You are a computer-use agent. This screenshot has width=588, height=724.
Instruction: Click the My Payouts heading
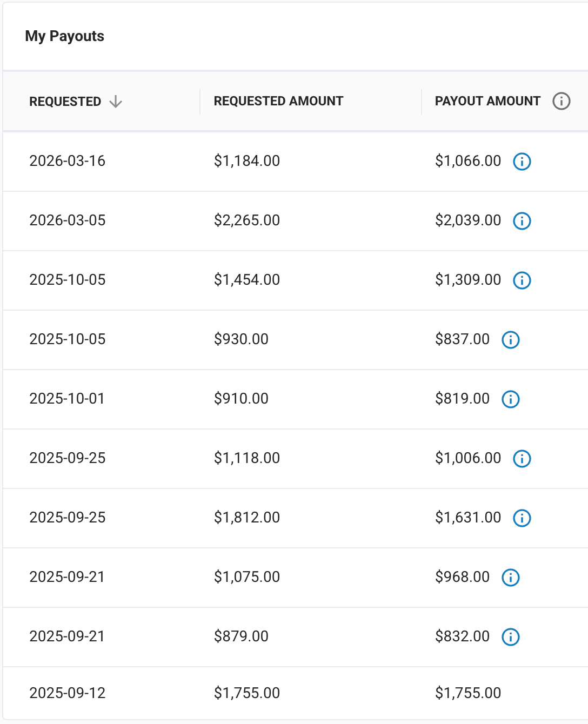(x=64, y=36)
